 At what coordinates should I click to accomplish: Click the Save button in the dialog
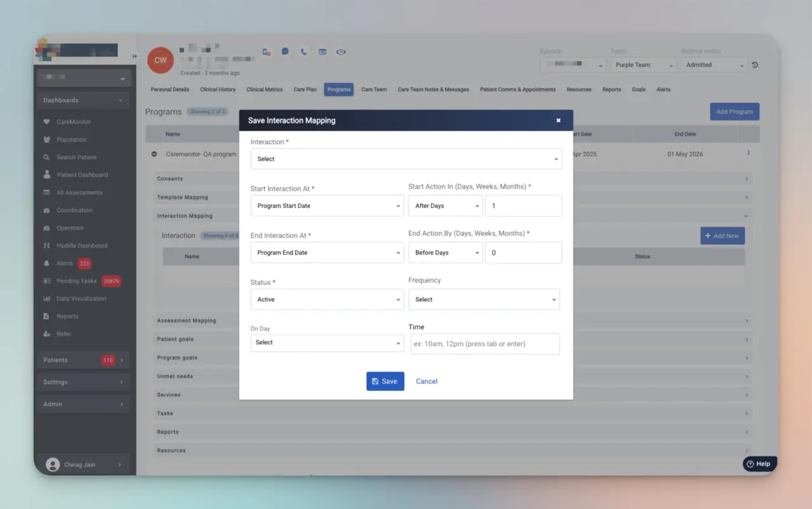point(385,381)
